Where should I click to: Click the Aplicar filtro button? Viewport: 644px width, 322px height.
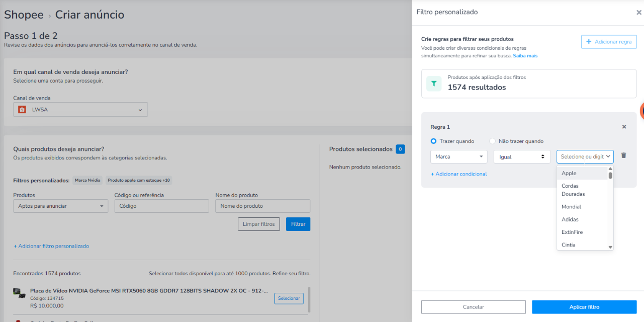click(584, 307)
